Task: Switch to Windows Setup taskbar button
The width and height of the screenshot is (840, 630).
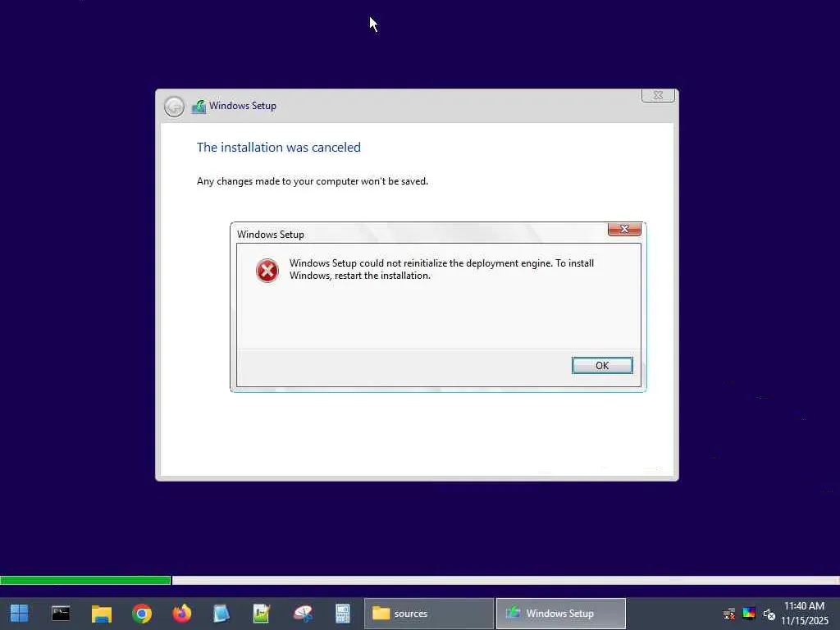Action: pyautogui.click(x=561, y=614)
